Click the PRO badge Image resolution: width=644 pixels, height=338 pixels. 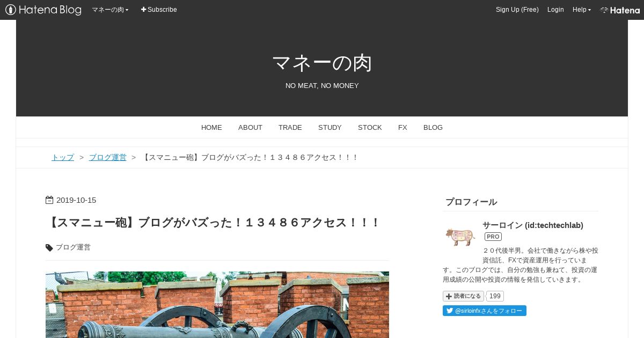[x=493, y=237]
